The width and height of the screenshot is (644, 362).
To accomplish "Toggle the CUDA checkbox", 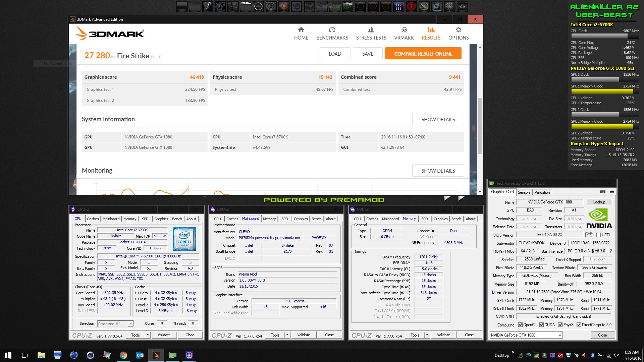I will click(541, 325).
